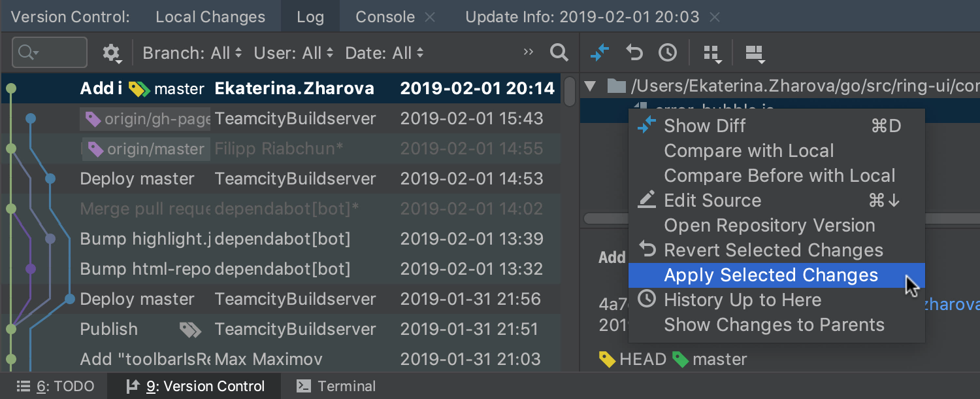Open the Branch: All filter dropdown

tap(193, 53)
